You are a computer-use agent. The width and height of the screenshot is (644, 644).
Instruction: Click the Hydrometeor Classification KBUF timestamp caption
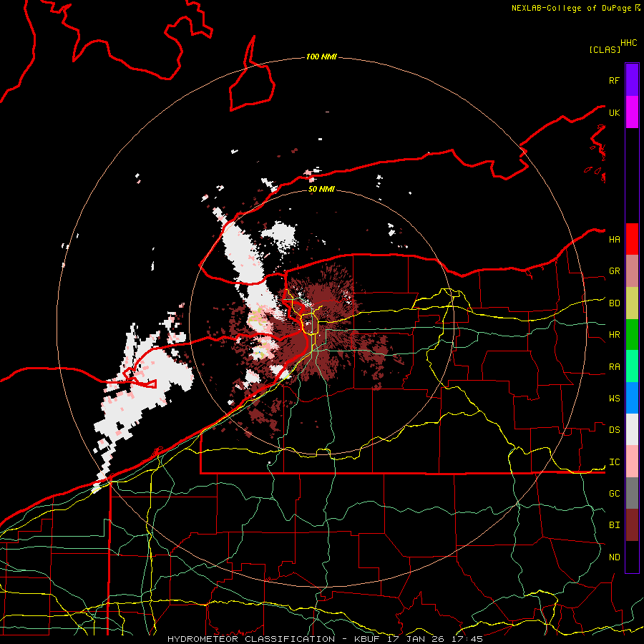click(x=325, y=639)
